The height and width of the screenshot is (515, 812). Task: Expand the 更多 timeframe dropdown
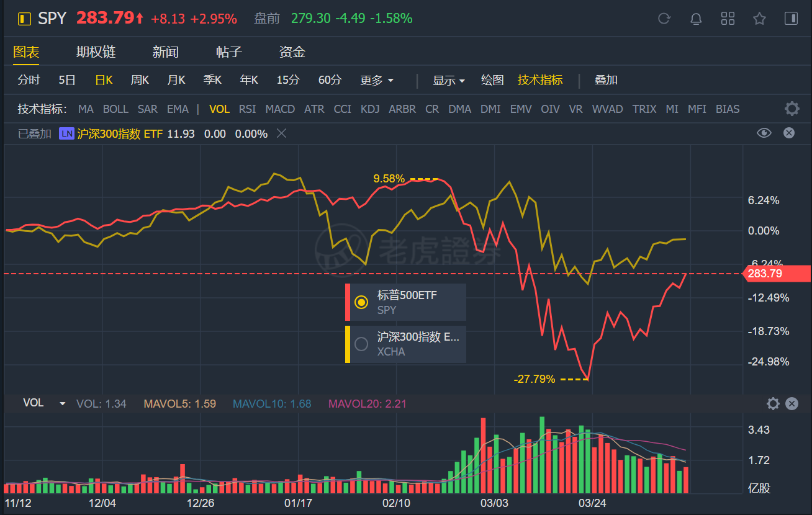point(377,80)
